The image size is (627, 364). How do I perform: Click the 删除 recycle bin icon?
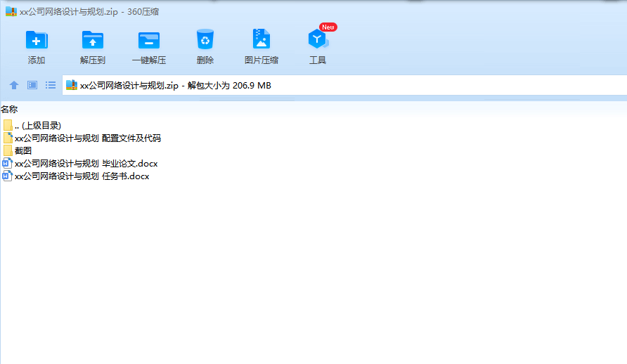click(205, 39)
